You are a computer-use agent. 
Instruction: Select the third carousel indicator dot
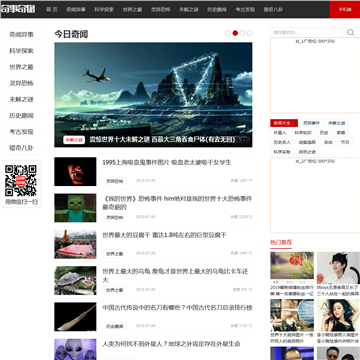pyautogui.click(x=243, y=33)
